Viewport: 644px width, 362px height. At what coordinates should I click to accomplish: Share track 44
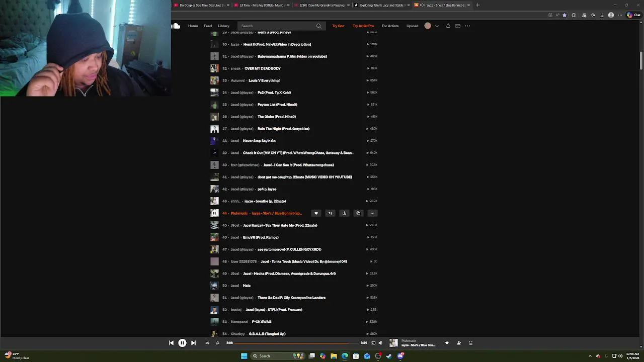click(x=344, y=213)
